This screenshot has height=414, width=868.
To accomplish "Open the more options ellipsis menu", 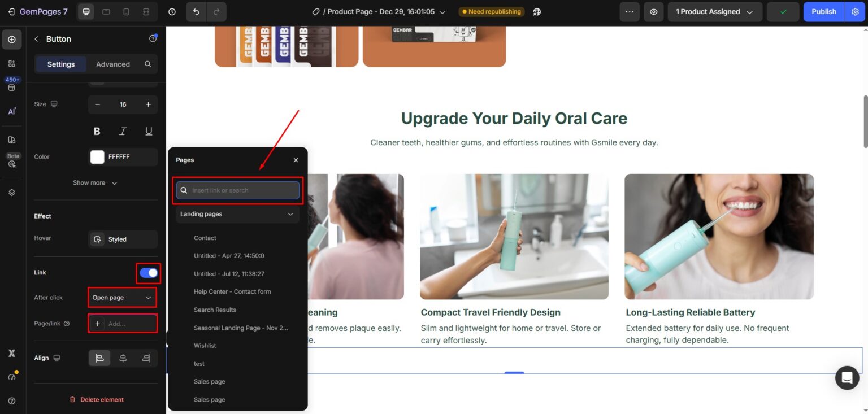I will pos(630,11).
